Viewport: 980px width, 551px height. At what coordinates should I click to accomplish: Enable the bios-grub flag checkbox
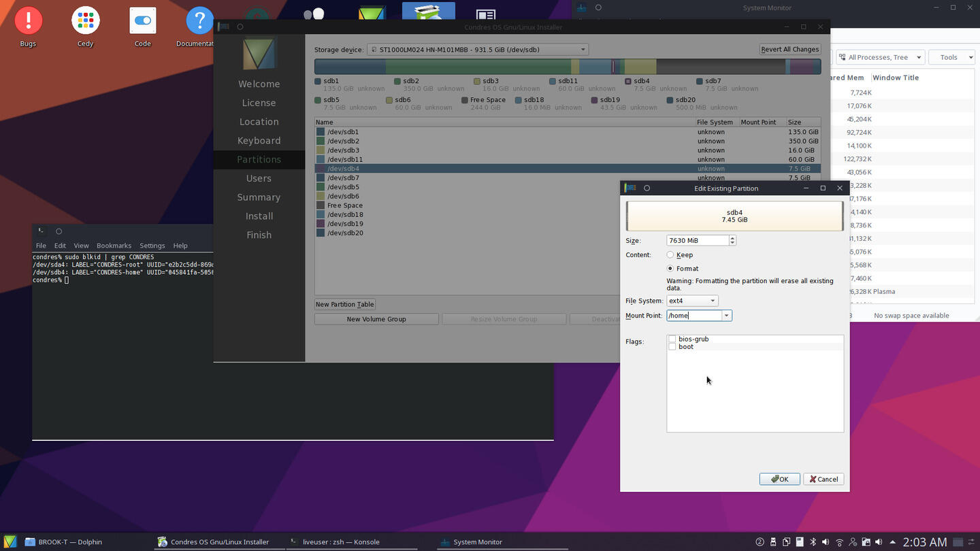[672, 339]
